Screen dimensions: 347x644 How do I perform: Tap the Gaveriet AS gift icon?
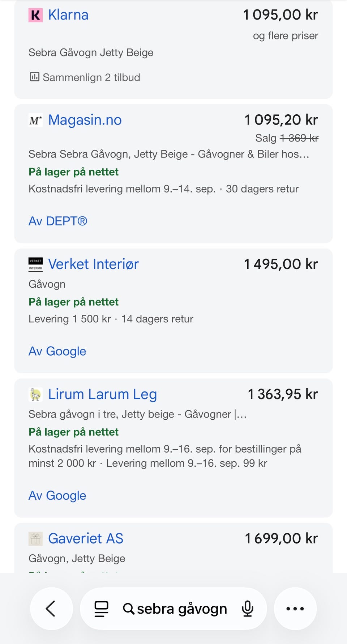tap(35, 539)
